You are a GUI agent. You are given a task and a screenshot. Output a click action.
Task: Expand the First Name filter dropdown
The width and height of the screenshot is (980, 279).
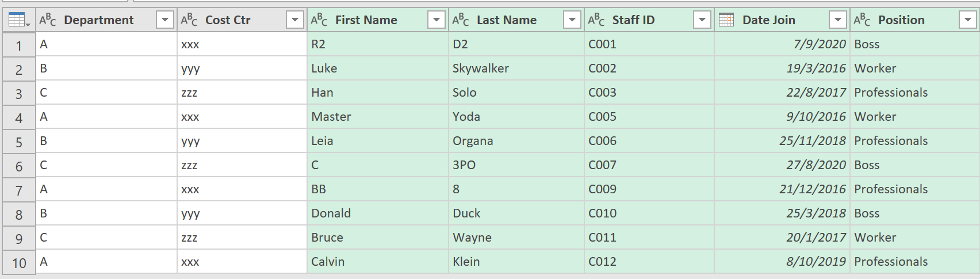point(437,20)
